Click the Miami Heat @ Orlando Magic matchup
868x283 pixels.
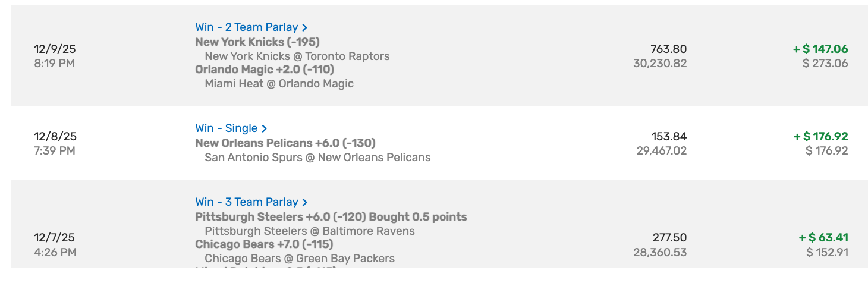279,84
